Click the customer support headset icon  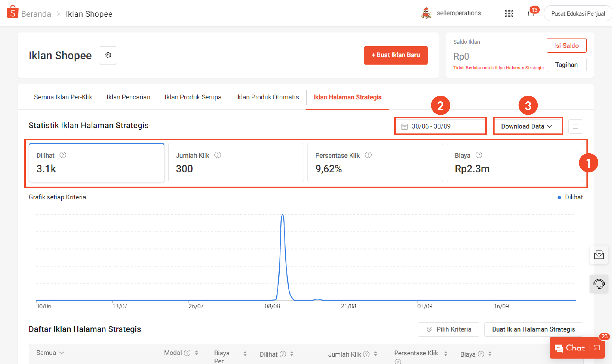tap(599, 284)
